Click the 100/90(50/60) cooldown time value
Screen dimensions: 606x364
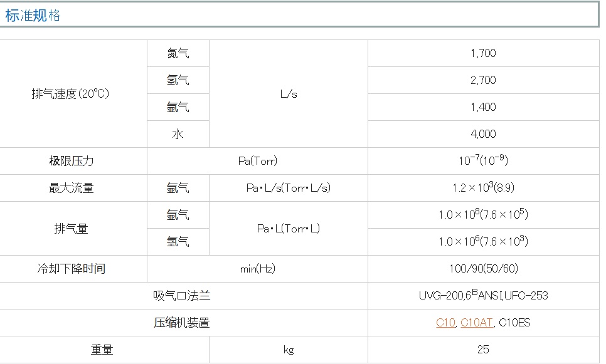pos(483,269)
